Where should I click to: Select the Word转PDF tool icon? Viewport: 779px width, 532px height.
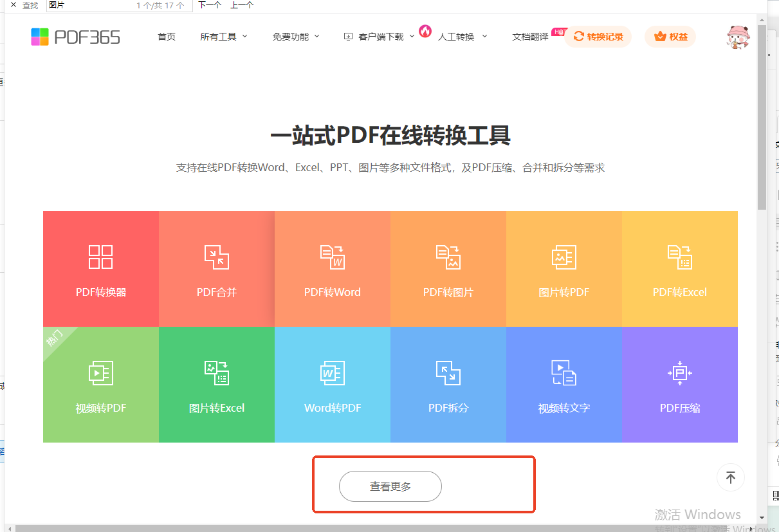coord(332,372)
